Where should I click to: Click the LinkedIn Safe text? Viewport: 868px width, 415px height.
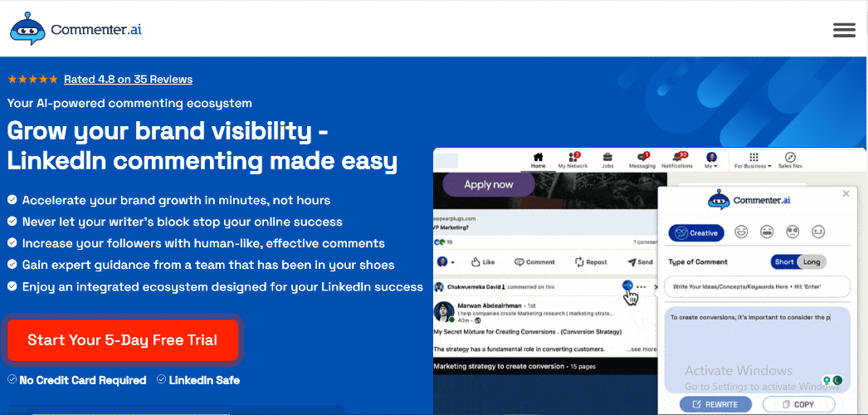tap(204, 380)
